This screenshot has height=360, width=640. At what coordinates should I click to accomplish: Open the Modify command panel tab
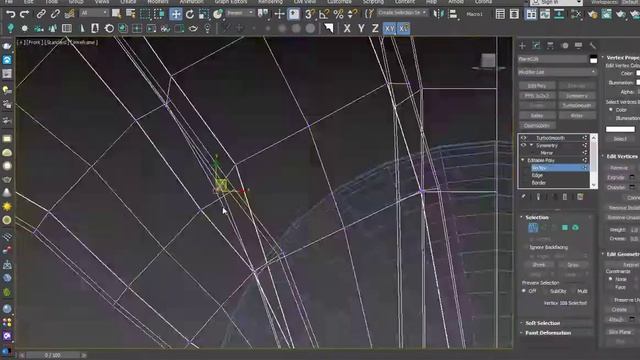[x=536, y=46]
